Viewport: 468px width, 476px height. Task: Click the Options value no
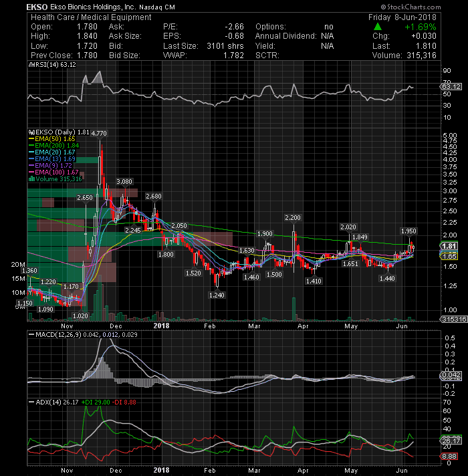click(329, 27)
